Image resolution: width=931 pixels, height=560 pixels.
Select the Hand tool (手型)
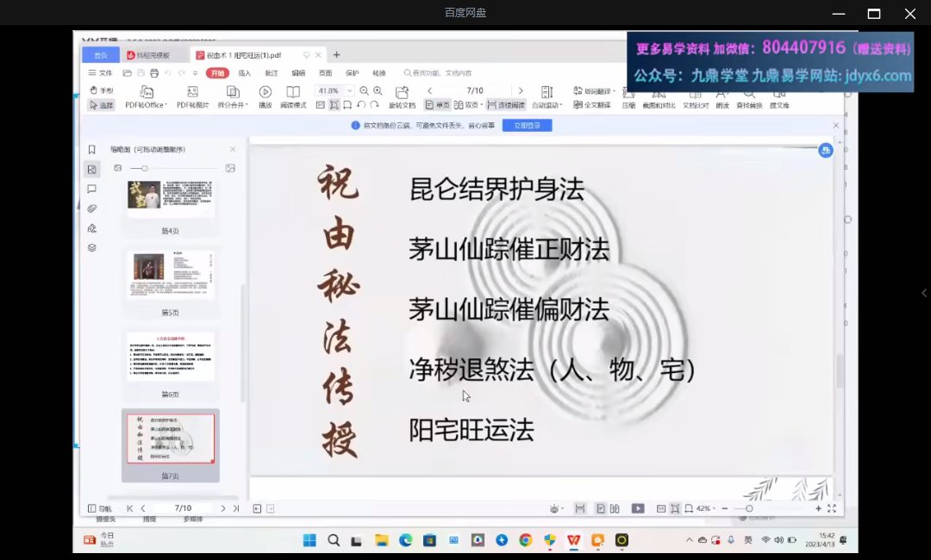click(102, 90)
